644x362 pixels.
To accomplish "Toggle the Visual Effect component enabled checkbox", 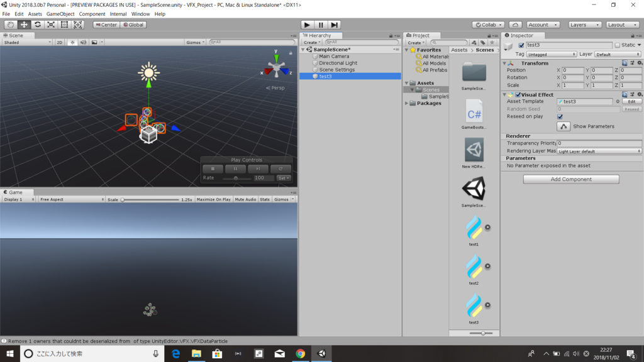I will tap(518, 94).
